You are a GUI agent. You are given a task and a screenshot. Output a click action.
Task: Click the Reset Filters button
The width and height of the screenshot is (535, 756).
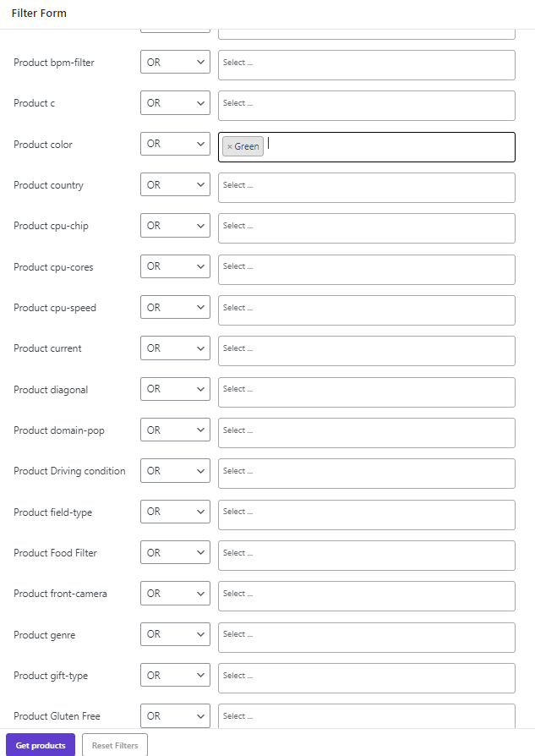pyautogui.click(x=114, y=745)
